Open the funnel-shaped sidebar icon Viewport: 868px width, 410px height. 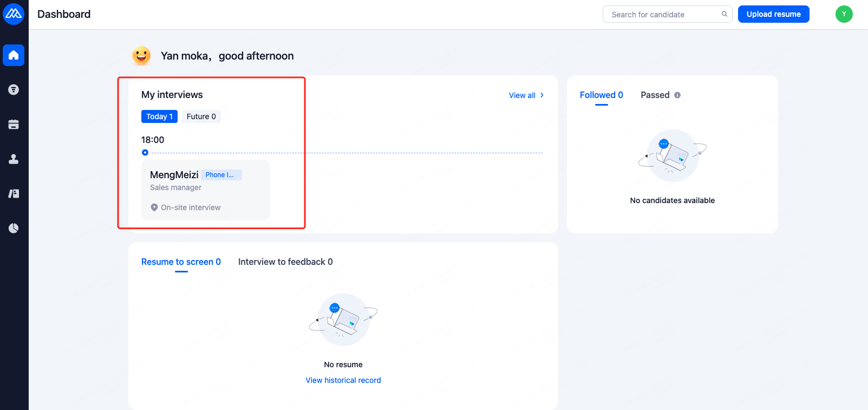click(14, 90)
